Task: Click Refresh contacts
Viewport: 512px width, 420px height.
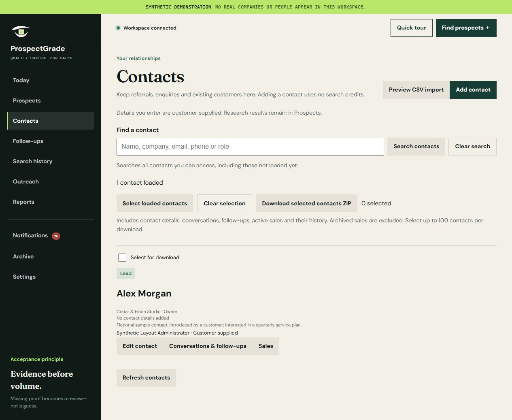Action: pos(146,378)
